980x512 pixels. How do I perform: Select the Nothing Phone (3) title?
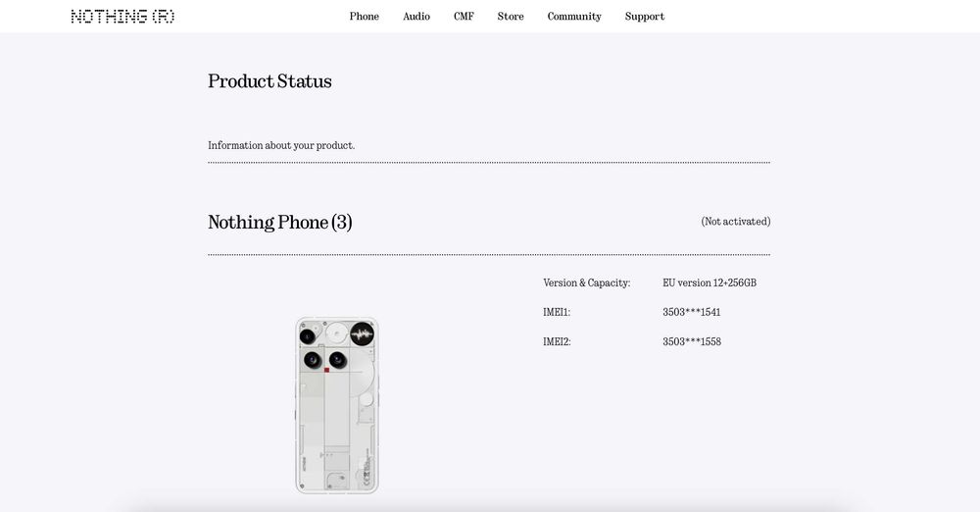[x=279, y=223]
